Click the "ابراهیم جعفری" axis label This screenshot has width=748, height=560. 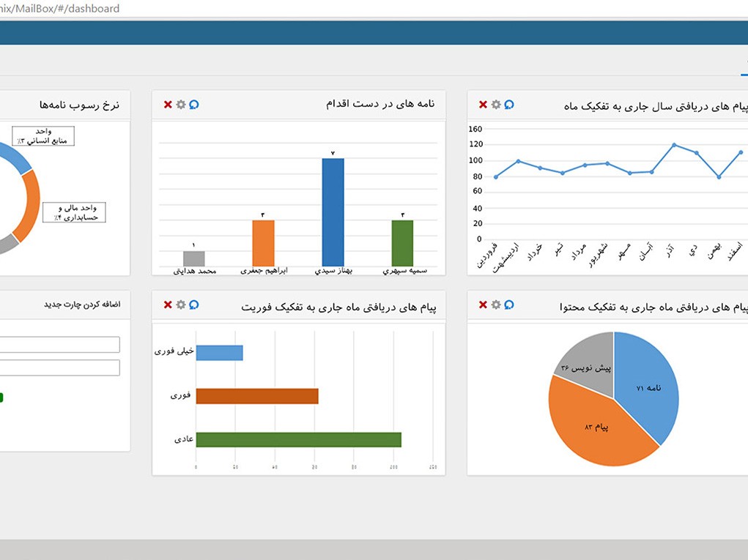coord(264,271)
